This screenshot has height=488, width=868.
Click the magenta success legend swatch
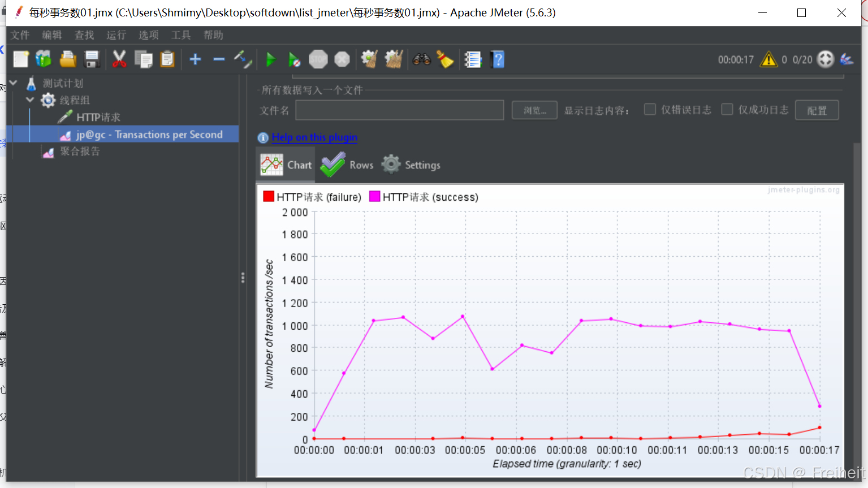[x=374, y=196]
